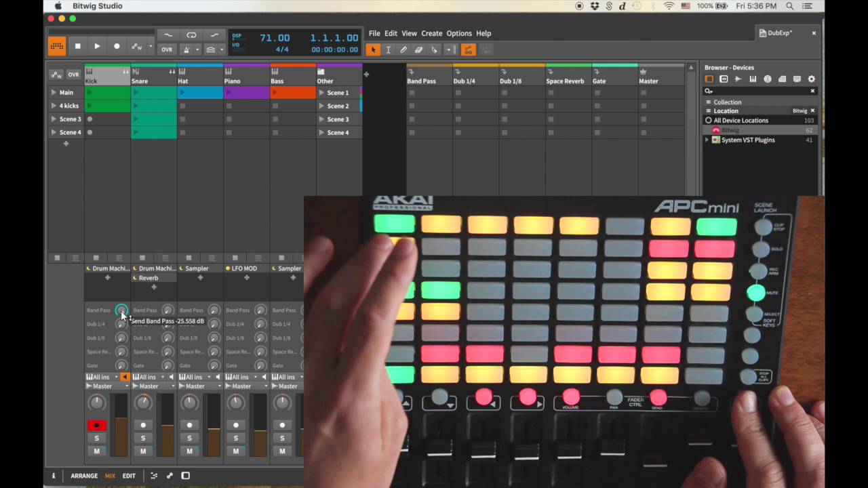
Task: Open the Edit menu
Action: click(391, 33)
